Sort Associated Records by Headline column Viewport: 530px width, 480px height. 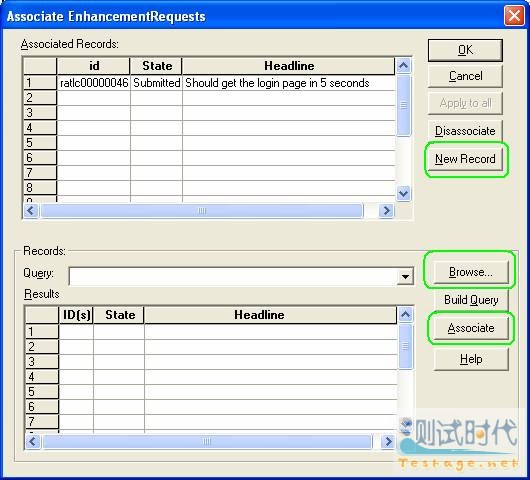pyautogui.click(x=288, y=66)
